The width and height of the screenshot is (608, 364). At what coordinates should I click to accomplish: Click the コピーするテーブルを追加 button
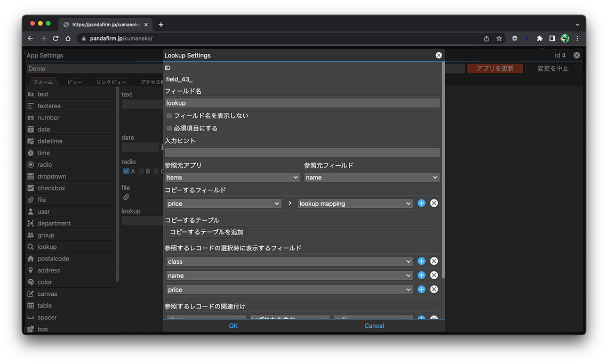206,232
